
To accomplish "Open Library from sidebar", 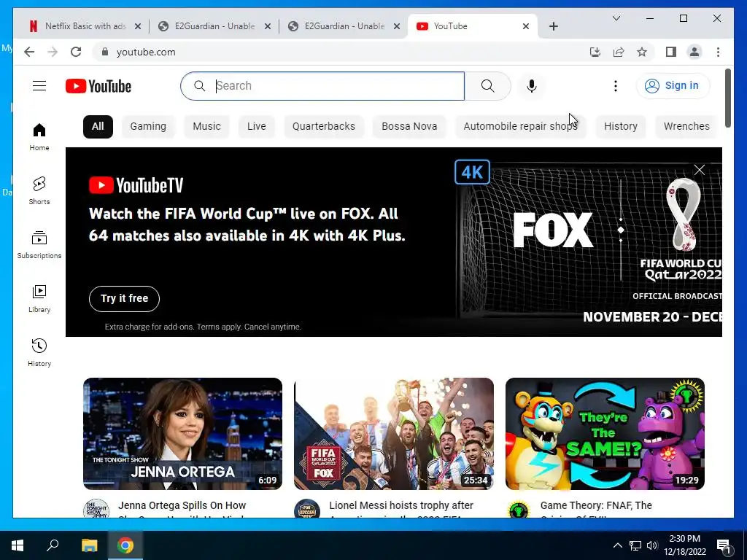I will click(x=39, y=298).
